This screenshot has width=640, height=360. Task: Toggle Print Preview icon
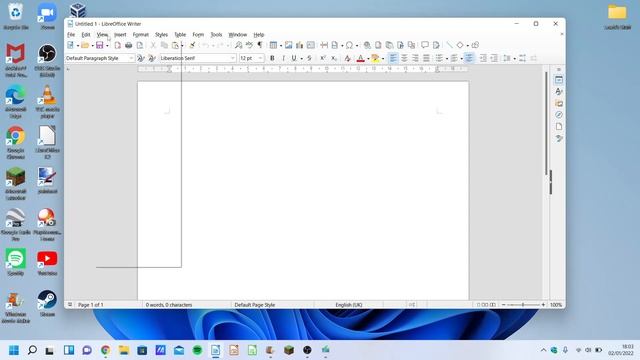point(140,45)
